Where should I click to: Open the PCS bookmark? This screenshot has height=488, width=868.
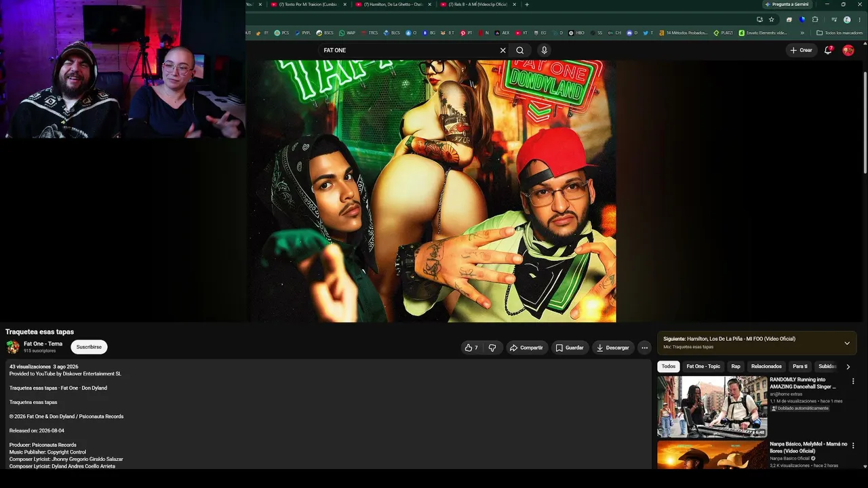point(281,33)
